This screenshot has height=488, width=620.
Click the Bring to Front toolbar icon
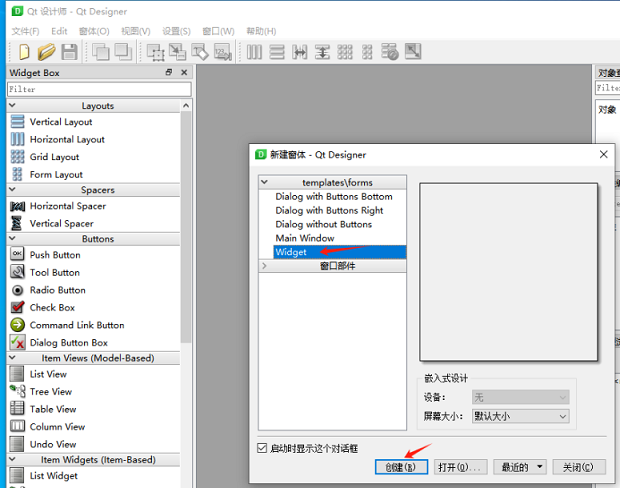[x=123, y=52]
